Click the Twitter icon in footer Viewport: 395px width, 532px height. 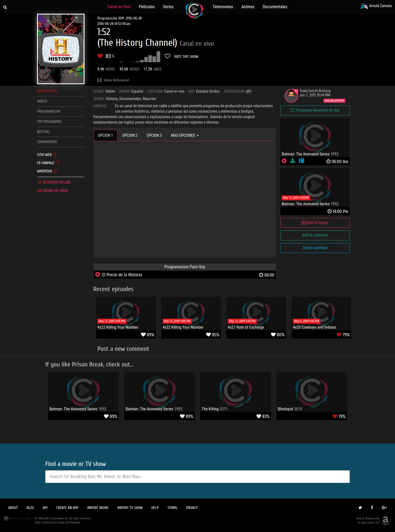[360, 508]
